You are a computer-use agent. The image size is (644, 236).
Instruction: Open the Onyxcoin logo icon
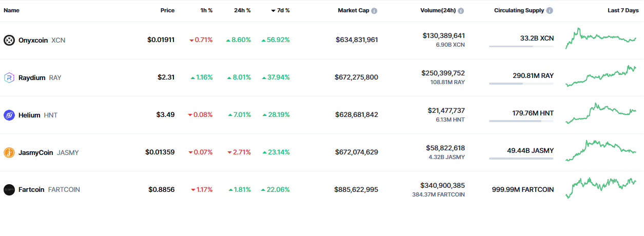pos(9,40)
